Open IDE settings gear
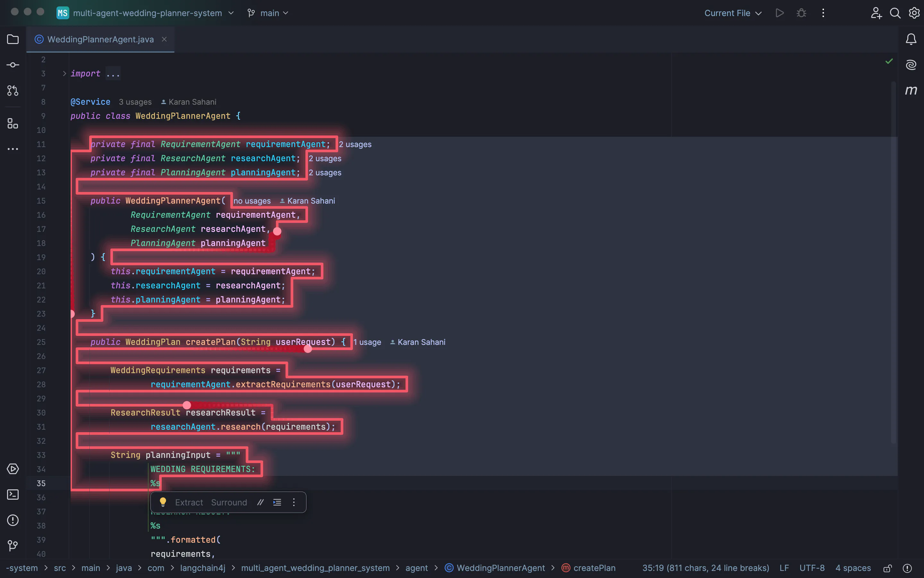The height and width of the screenshot is (578, 924). [x=914, y=13]
